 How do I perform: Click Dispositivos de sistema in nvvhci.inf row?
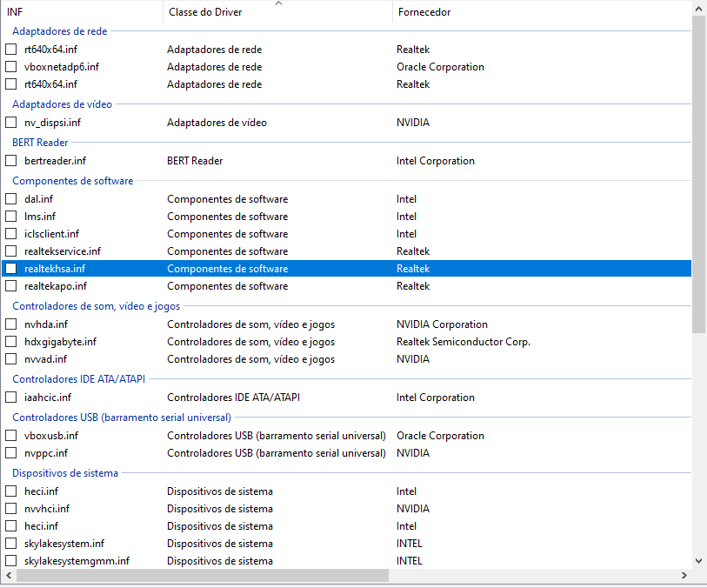[x=220, y=509]
